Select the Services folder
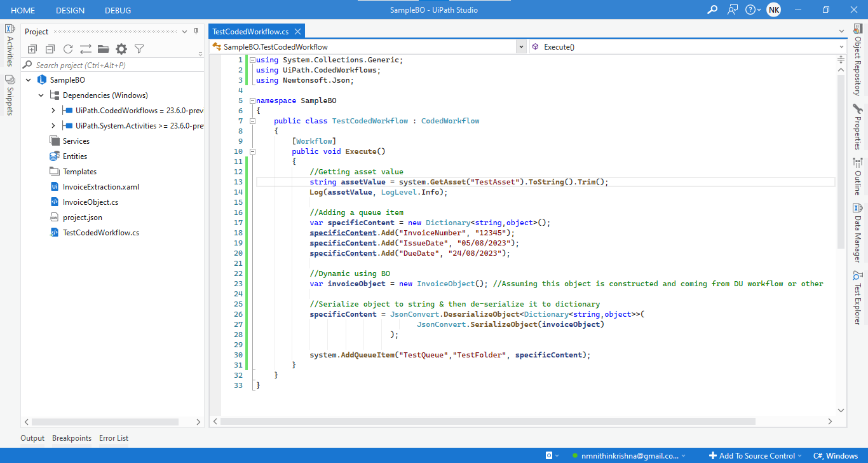 pos(70,141)
